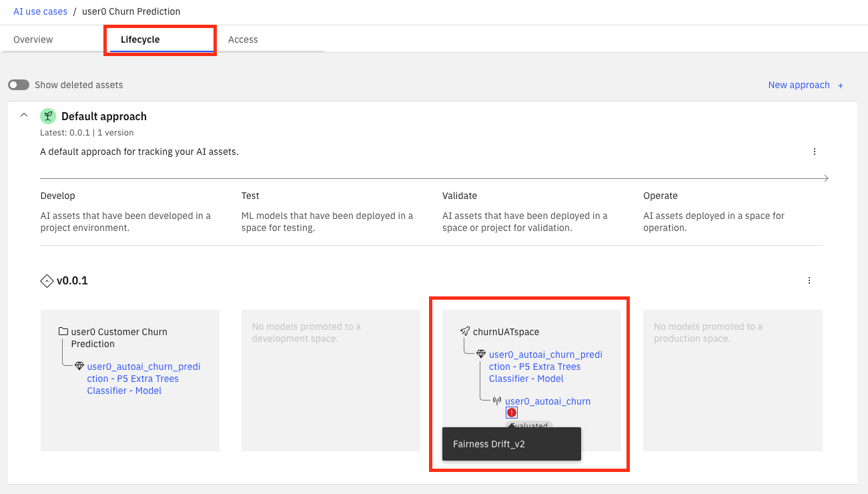The height and width of the screenshot is (494, 868).
Task: Click the v0.0.1 version label
Action: click(72, 281)
